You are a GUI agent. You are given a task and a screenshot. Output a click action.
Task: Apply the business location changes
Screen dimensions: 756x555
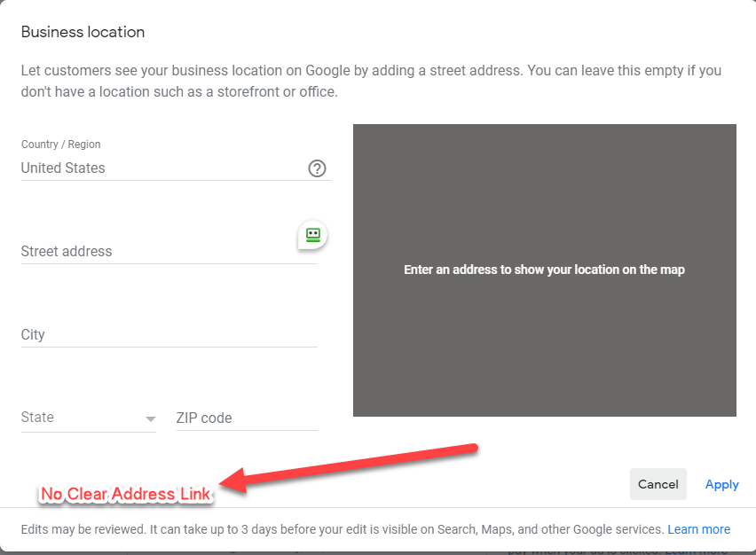pos(721,484)
